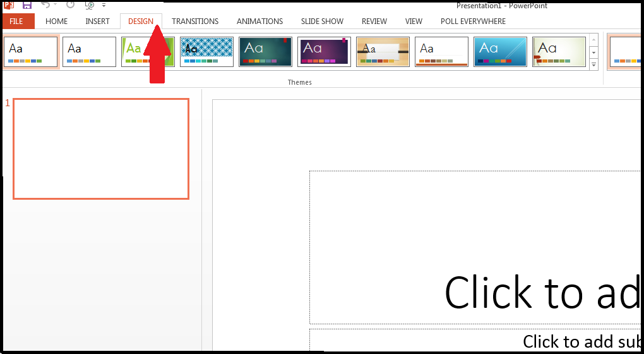
Task: Click the 'Click to add' title placeholder
Action: 475,248
